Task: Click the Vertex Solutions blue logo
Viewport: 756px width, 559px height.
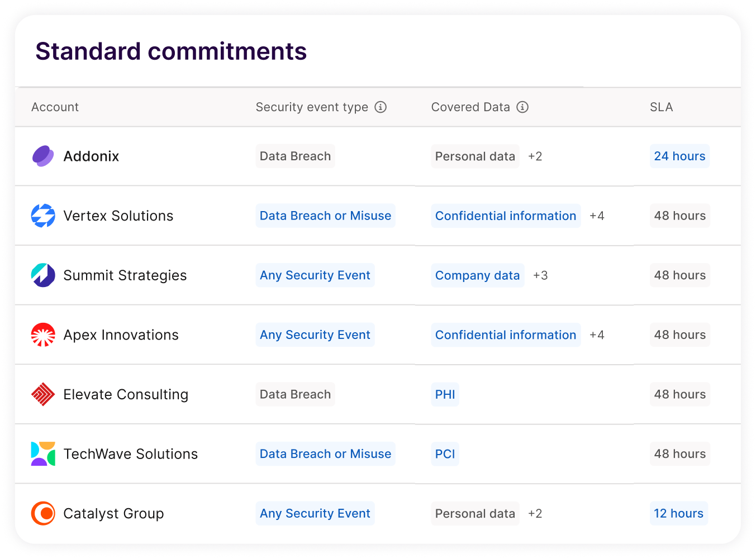Action: tap(43, 216)
